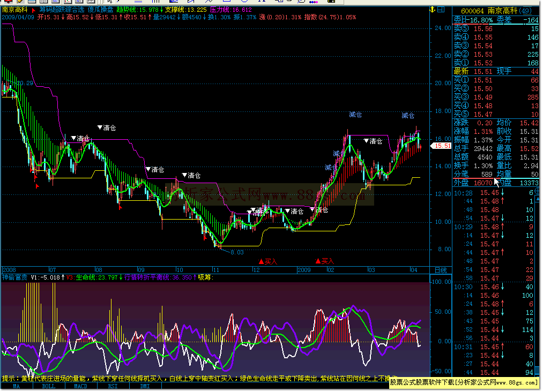Click the 均价 15.42 value
Screen dimensions: 543x392
tap(529, 123)
